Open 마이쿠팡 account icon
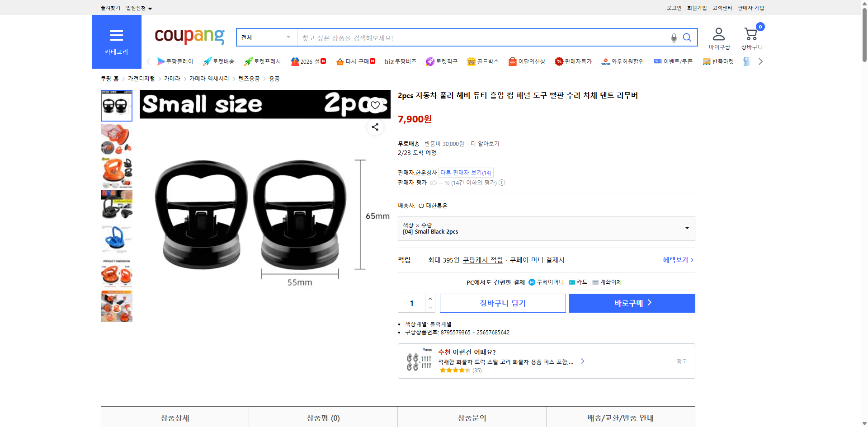The height and width of the screenshot is (427, 868). tap(718, 33)
